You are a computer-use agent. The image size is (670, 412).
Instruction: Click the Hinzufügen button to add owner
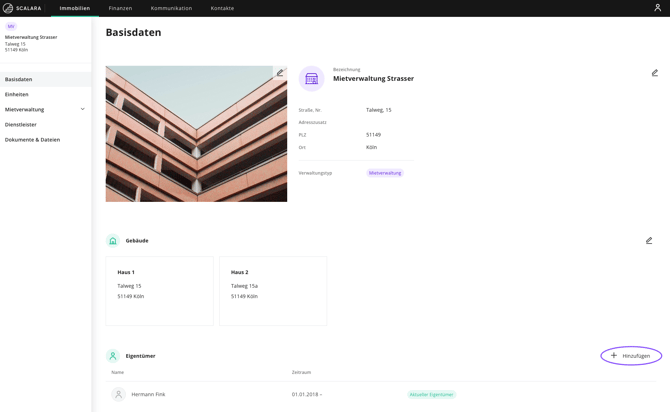pos(631,356)
